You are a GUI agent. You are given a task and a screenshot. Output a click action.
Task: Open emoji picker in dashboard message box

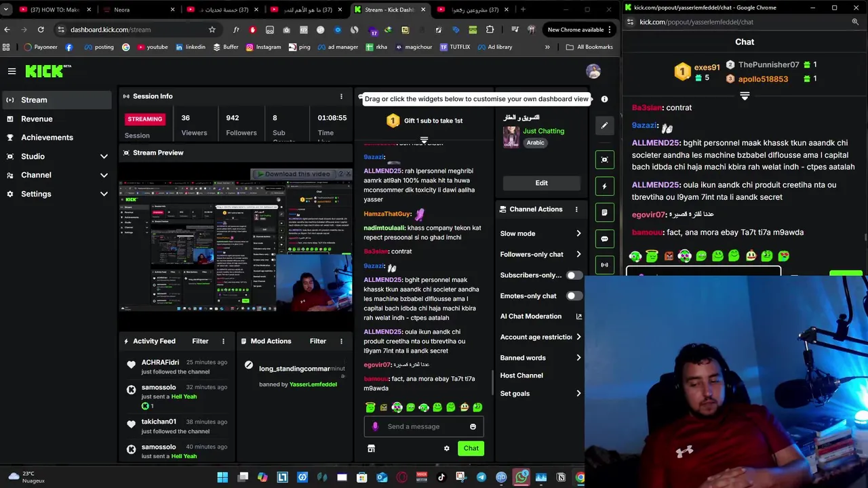473,426
